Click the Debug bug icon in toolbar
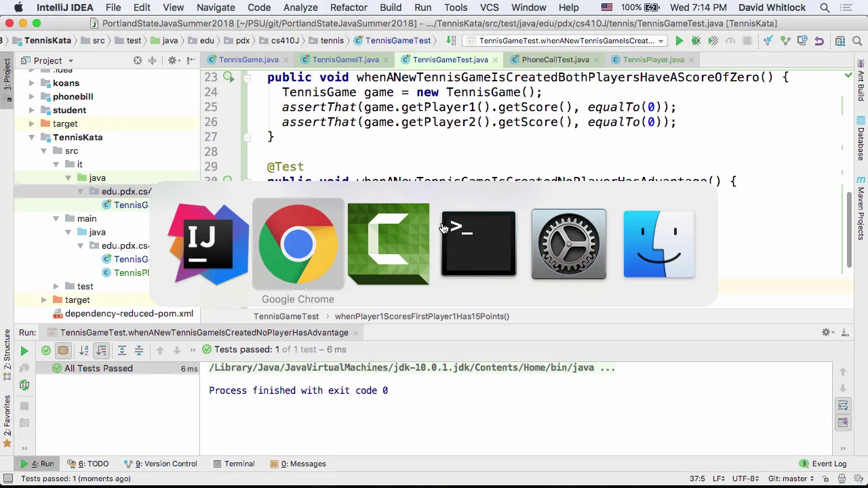This screenshot has width=868, height=488. click(696, 41)
